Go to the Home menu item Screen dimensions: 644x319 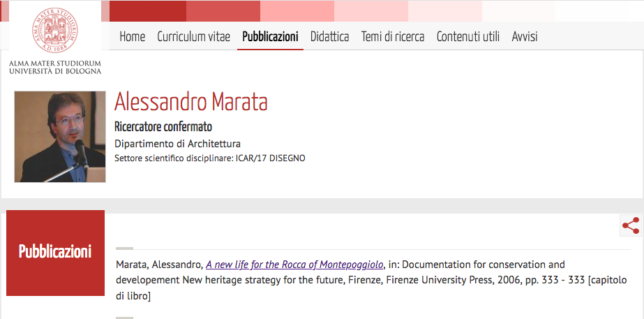click(x=133, y=36)
